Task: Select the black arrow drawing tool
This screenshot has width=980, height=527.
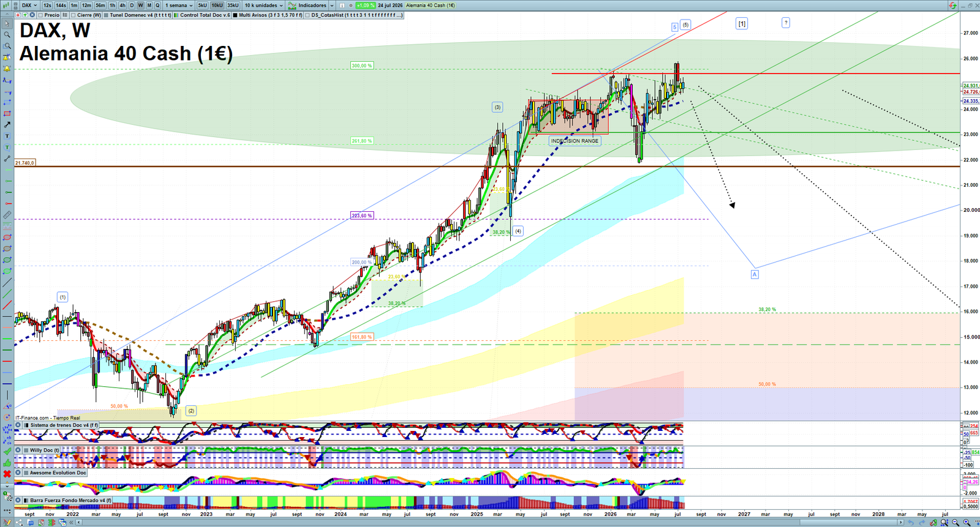Action: coord(7,125)
